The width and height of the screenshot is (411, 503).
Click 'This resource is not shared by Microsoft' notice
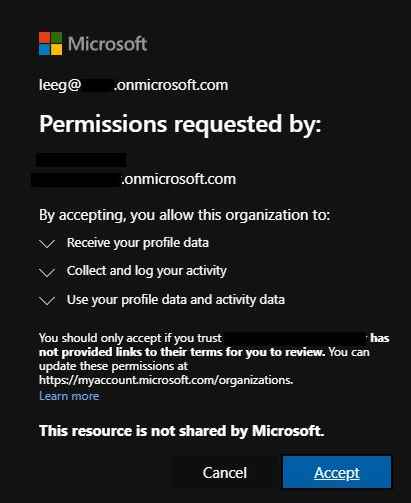pos(182,431)
